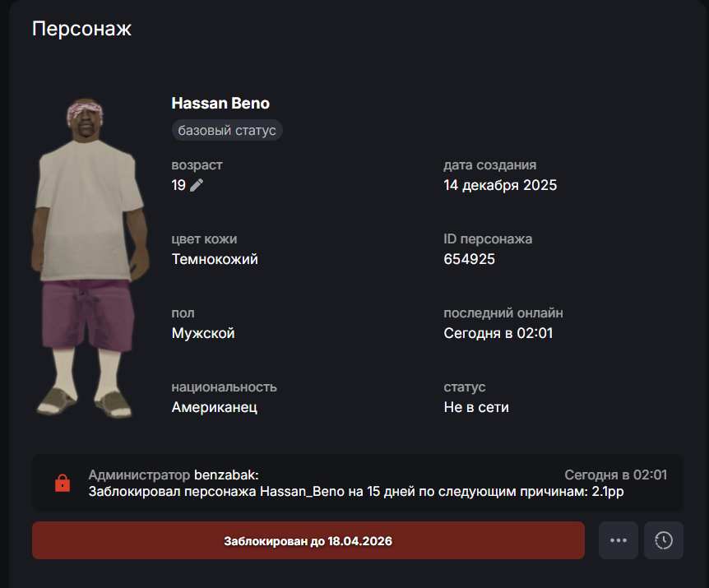The image size is (709, 588).
Task: Click last online 'Сегодня в 02:01' value
Action: point(498,333)
